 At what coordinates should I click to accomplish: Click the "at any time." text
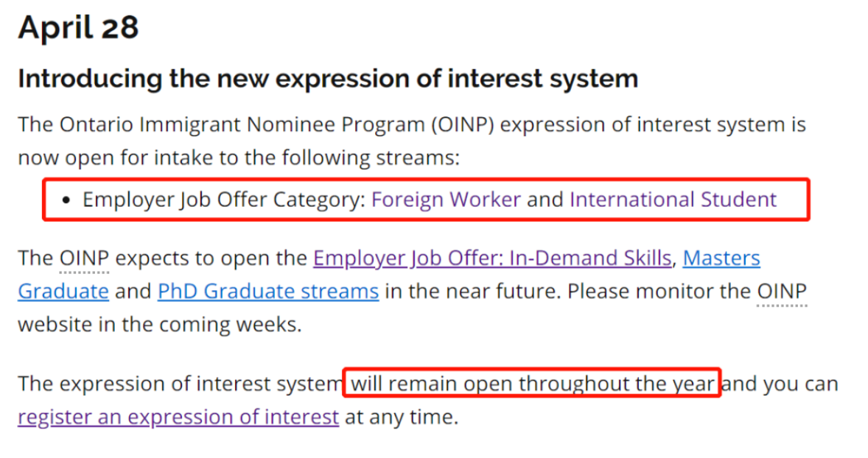click(x=402, y=418)
